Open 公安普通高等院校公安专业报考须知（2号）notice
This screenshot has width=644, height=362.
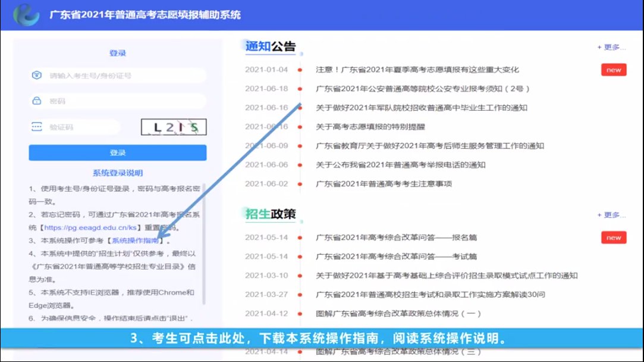423,89
